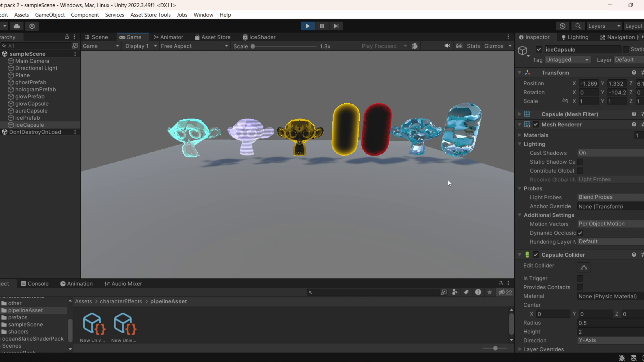The image size is (644, 362).
Task: Toggle the Stats button in Game view
Action: (x=473, y=46)
